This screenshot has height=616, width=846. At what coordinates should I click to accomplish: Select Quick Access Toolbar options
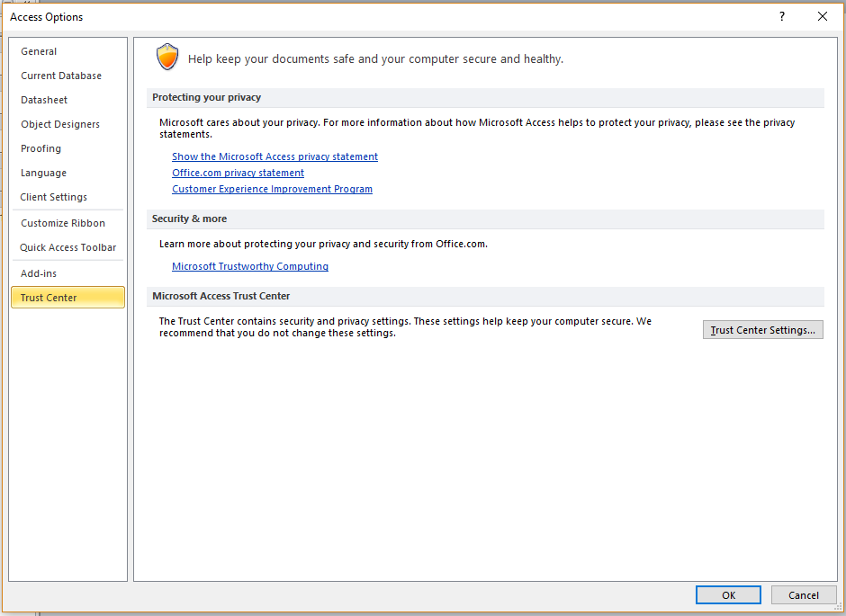point(68,246)
